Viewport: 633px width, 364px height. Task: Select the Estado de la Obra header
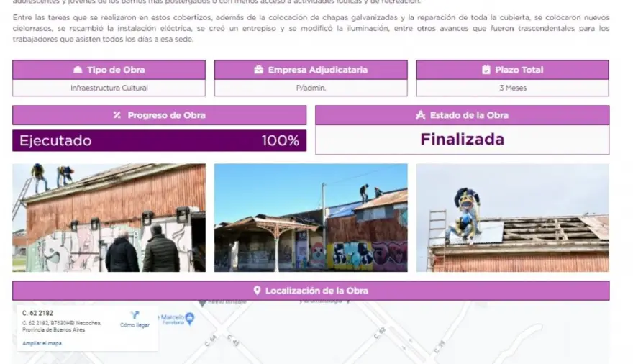coord(463,115)
